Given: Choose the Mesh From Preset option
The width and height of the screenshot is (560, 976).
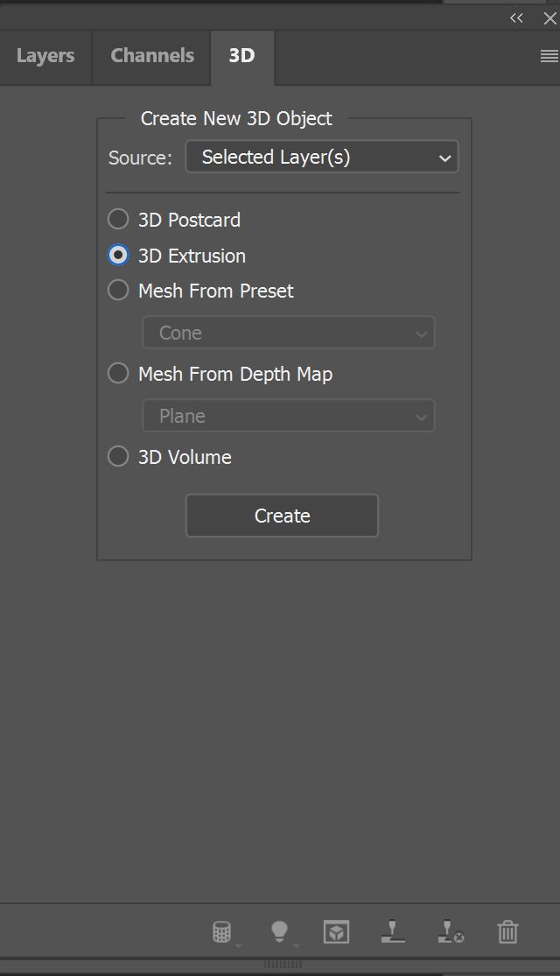Looking at the screenshot, I should (x=118, y=291).
